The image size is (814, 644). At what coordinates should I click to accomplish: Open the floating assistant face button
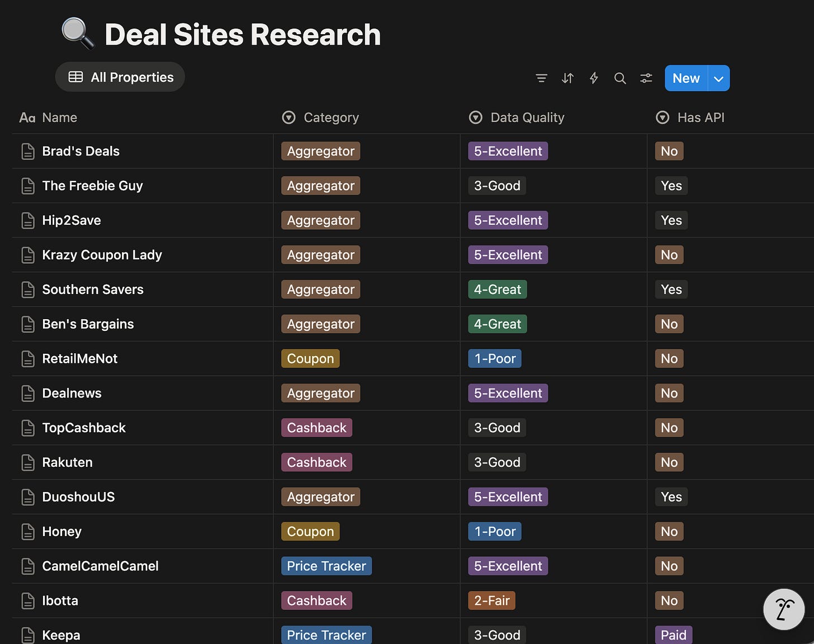pos(784,609)
